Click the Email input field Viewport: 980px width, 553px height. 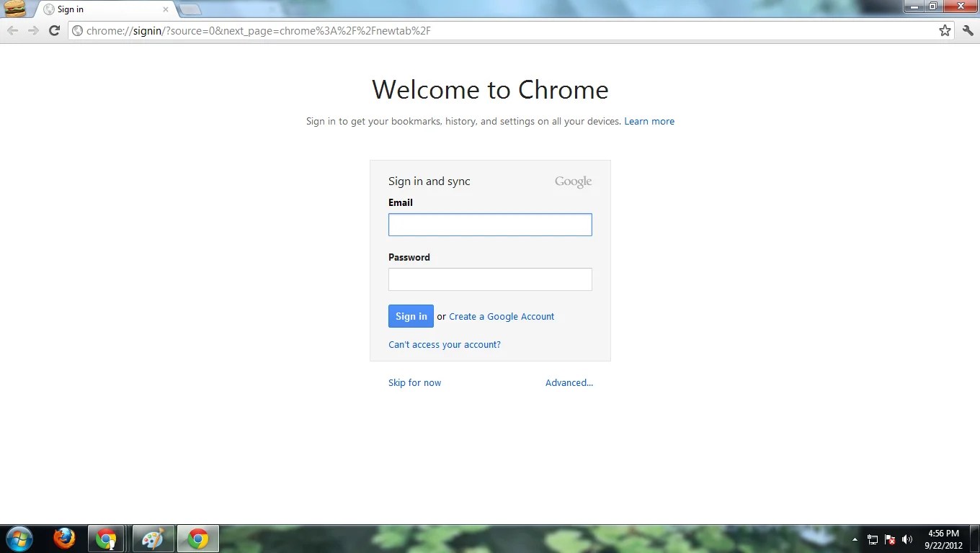[490, 224]
